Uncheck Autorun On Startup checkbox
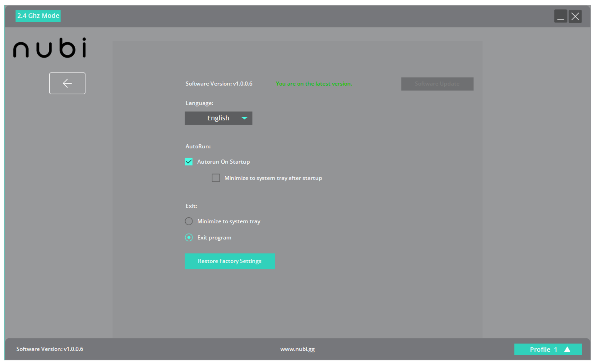Image resolution: width=593 pixels, height=364 pixels. coord(189,162)
